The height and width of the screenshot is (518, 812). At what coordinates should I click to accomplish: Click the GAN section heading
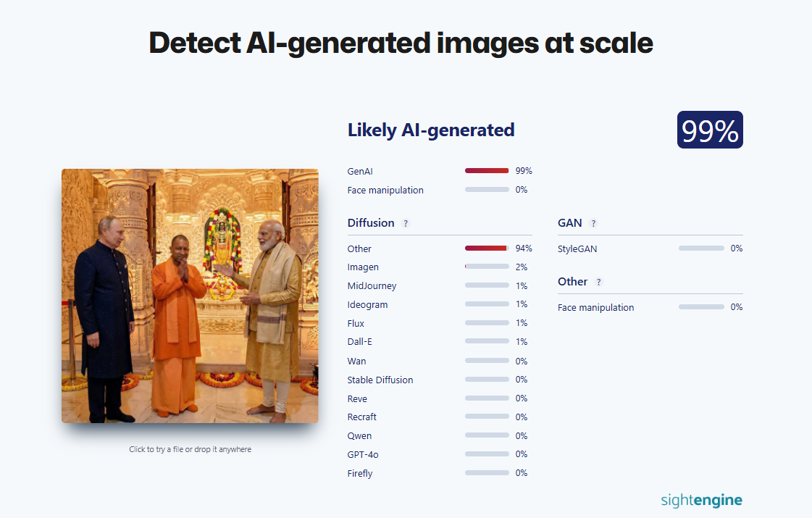pos(570,223)
